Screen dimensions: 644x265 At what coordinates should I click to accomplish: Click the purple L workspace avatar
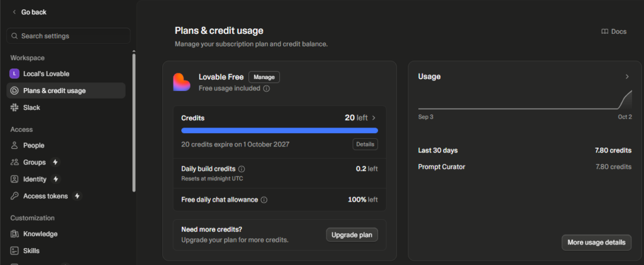pyautogui.click(x=14, y=74)
